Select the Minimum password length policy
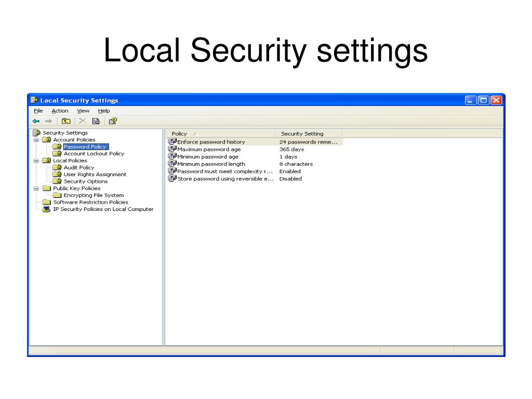This screenshot has width=532, height=399. pyautogui.click(x=211, y=164)
